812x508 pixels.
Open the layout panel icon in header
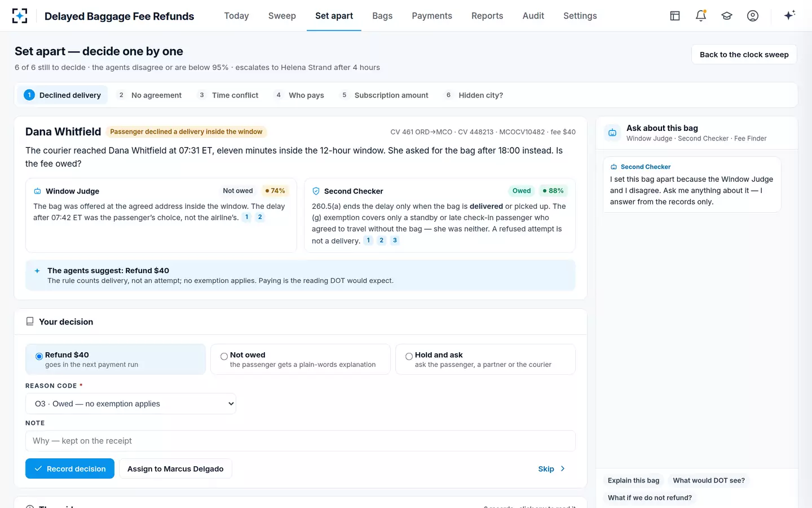point(675,16)
